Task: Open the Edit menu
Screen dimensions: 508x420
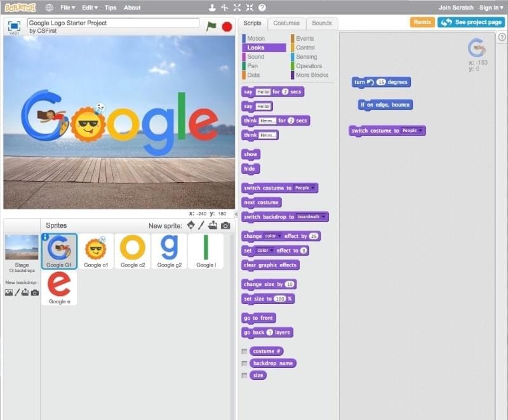Action: pos(90,8)
